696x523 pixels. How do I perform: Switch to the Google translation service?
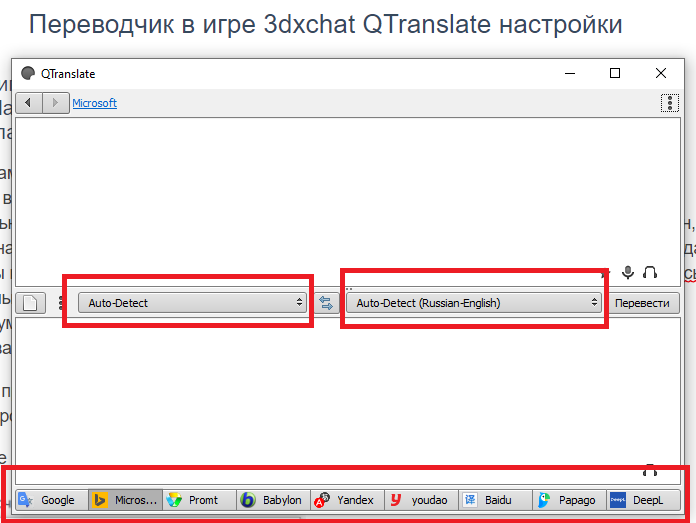click(x=52, y=500)
